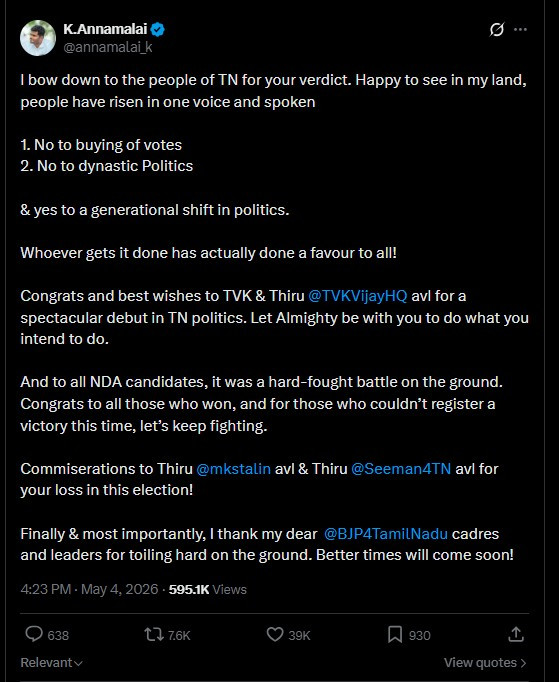Open K.Annamalai's profile picture
This screenshot has height=682, width=559.
pyautogui.click(x=38, y=38)
